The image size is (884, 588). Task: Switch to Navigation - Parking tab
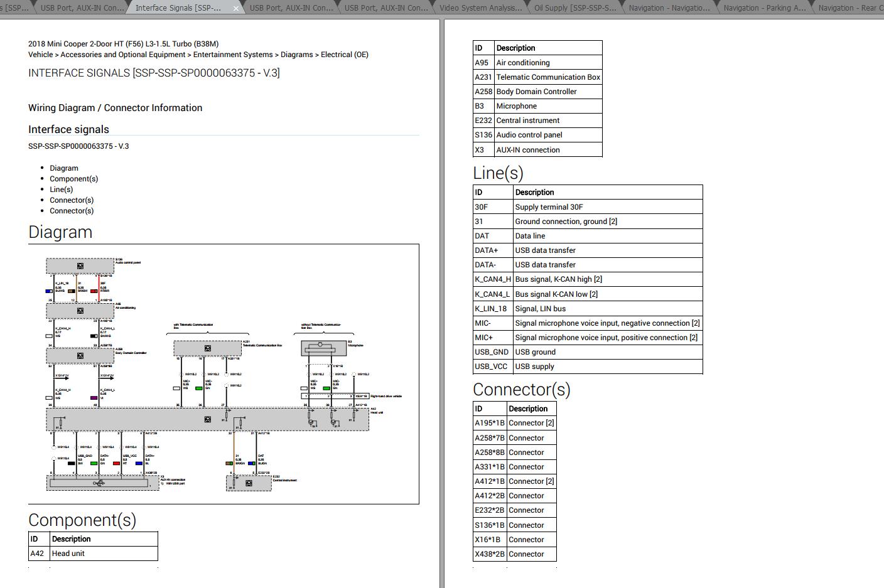click(x=764, y=8)
